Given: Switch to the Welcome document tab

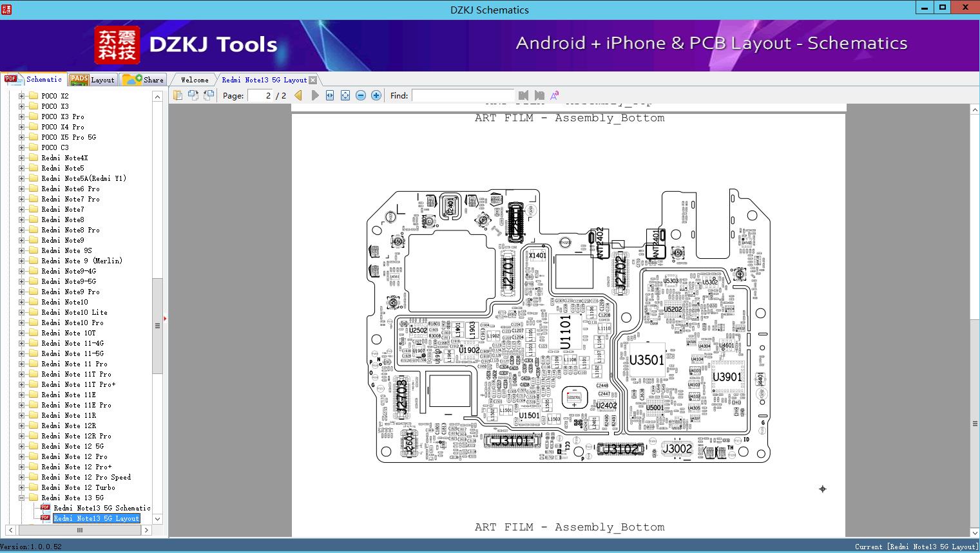Looking at the screenshot, I should (x=194, y=80).
